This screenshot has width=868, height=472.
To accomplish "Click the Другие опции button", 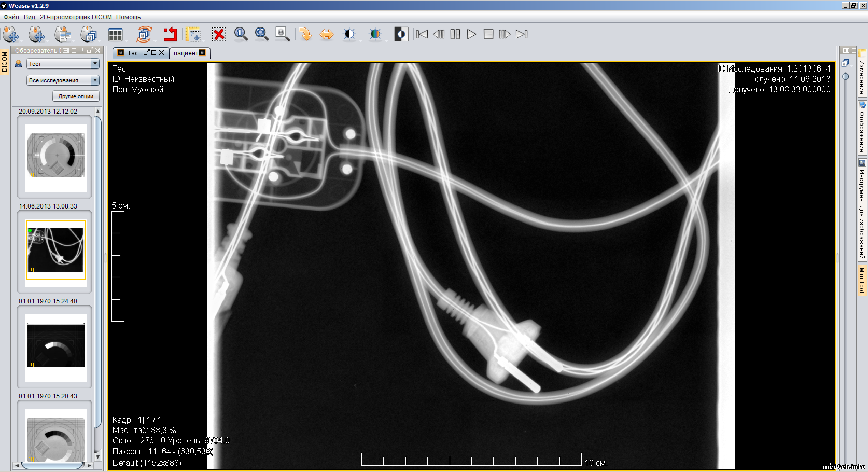I will point(76,96).
